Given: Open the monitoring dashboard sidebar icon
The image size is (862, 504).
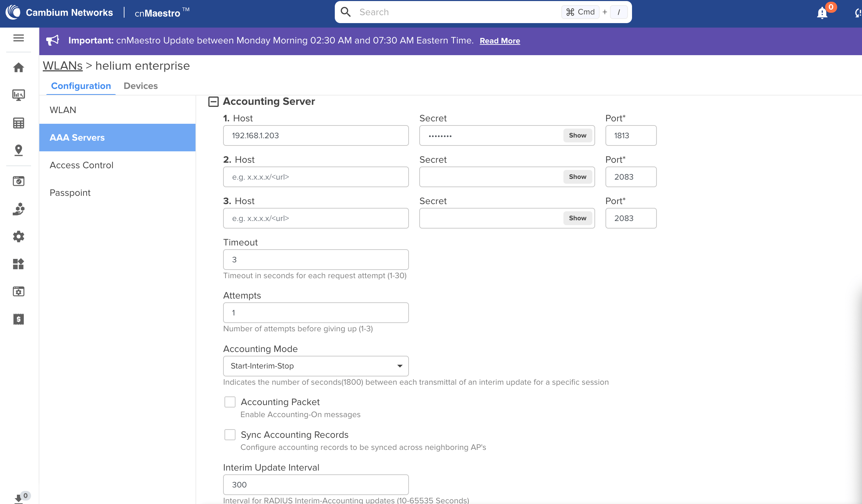Looking at the screenshot, I should pyautogui.click(x=19, y=95).
